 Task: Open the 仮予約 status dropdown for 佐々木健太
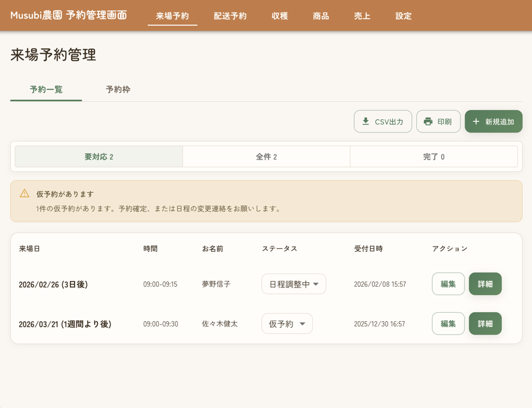point(287,323)
